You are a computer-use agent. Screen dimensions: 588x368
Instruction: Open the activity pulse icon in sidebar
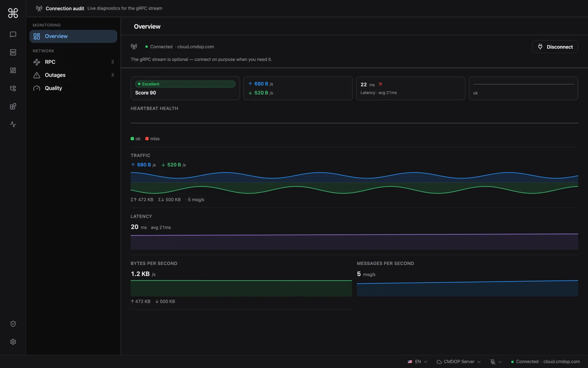click(13, 124)
